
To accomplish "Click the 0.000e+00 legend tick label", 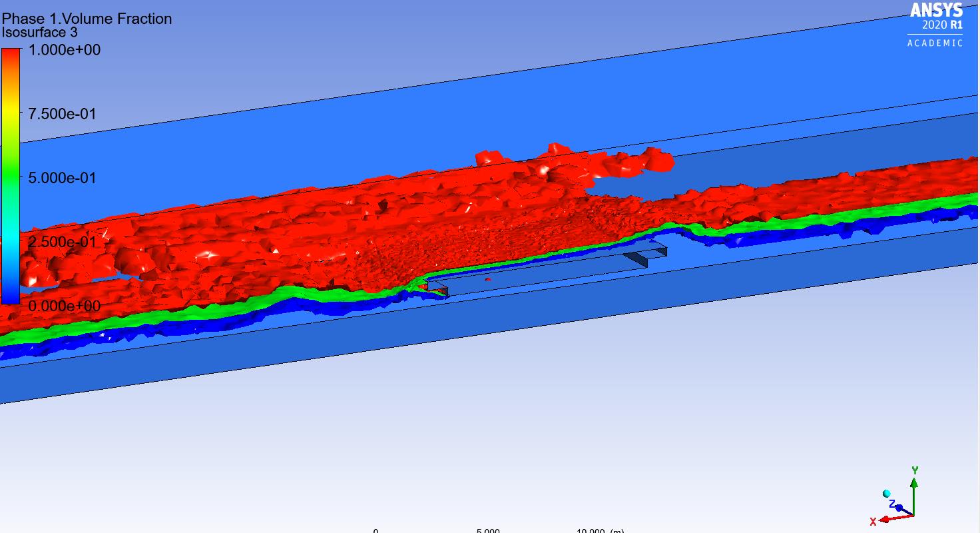I will click(x=66, y=306).
